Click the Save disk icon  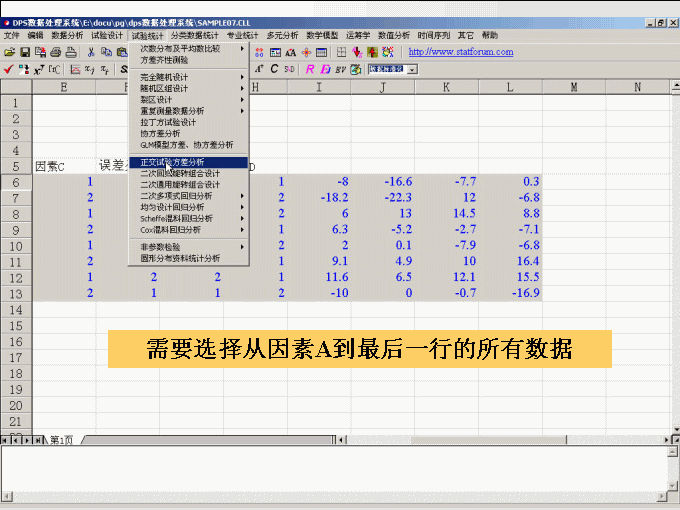pyautogui.click(x=23, y=52)
